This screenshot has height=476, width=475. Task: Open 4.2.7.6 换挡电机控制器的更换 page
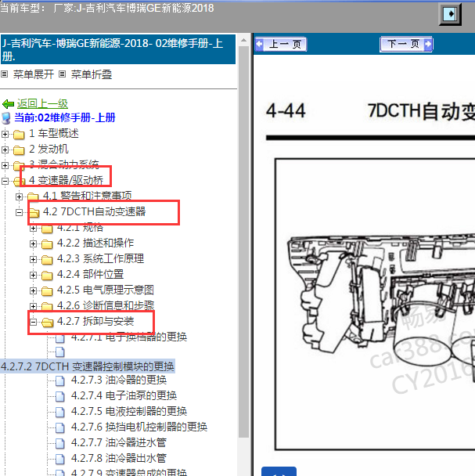coord(139,427)
